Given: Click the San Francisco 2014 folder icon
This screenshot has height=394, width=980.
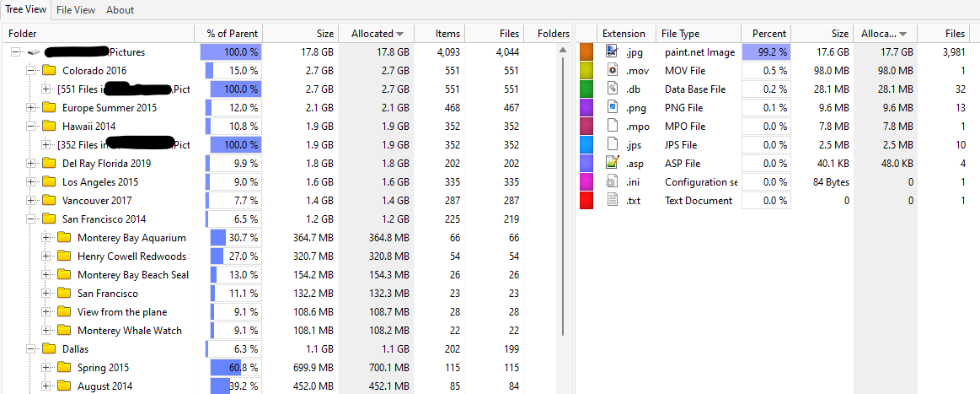Looking at the screenshot, I should point(50,219).
